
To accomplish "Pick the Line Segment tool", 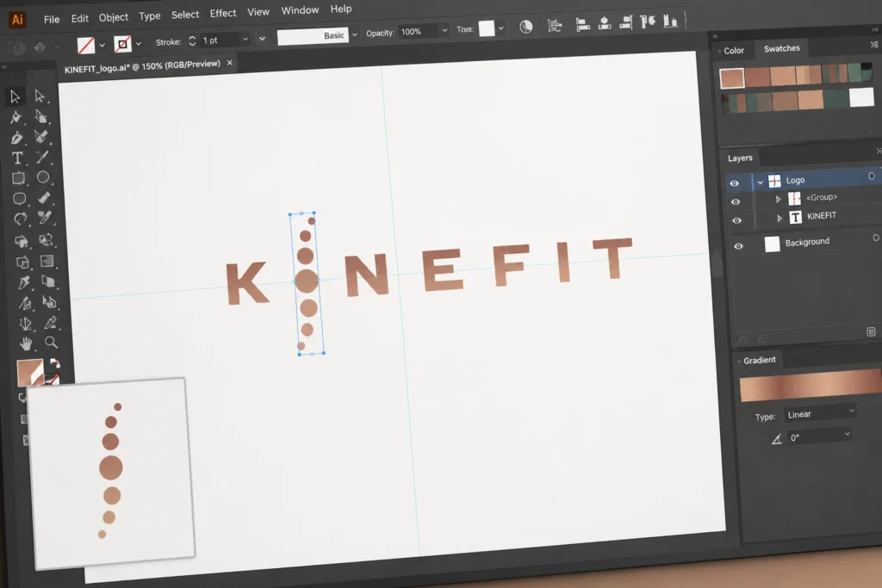I will (42, 158).
